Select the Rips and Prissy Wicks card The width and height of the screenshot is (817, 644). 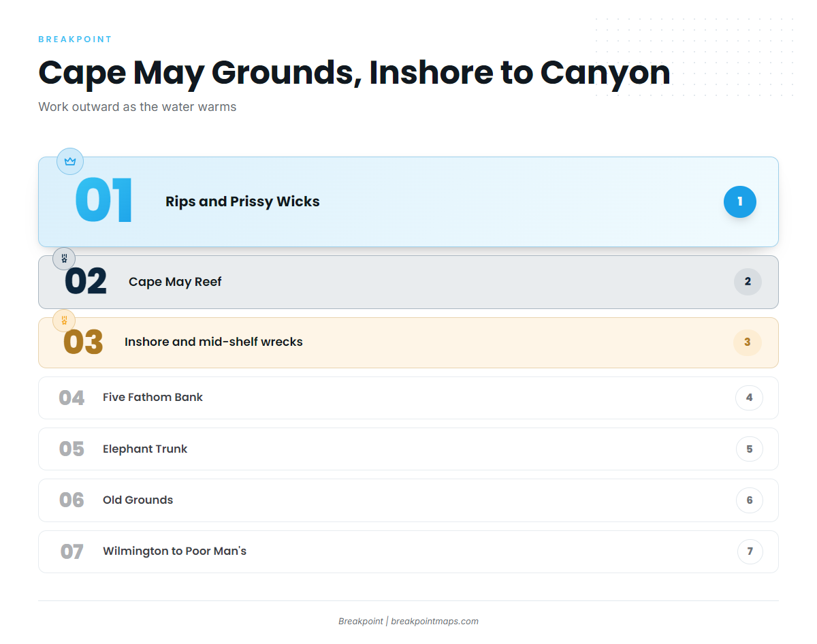pyautogui.click(x=408, y=202)
